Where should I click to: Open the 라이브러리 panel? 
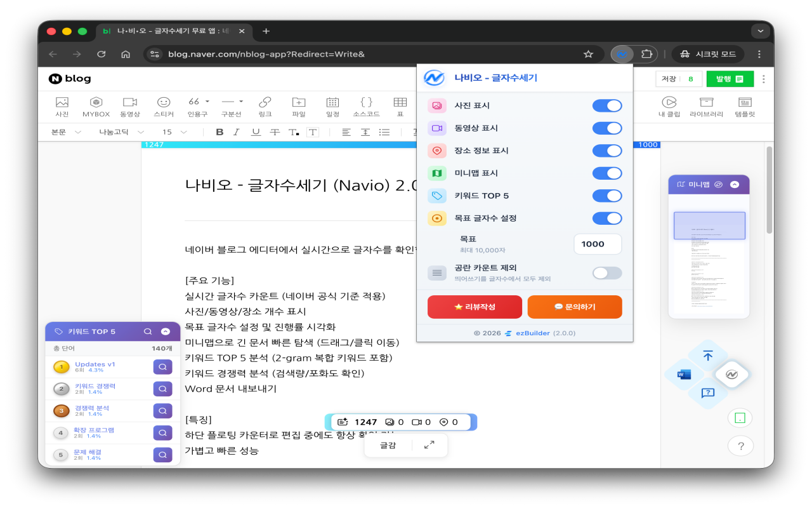pyautogui.click(x=706, y=107)
